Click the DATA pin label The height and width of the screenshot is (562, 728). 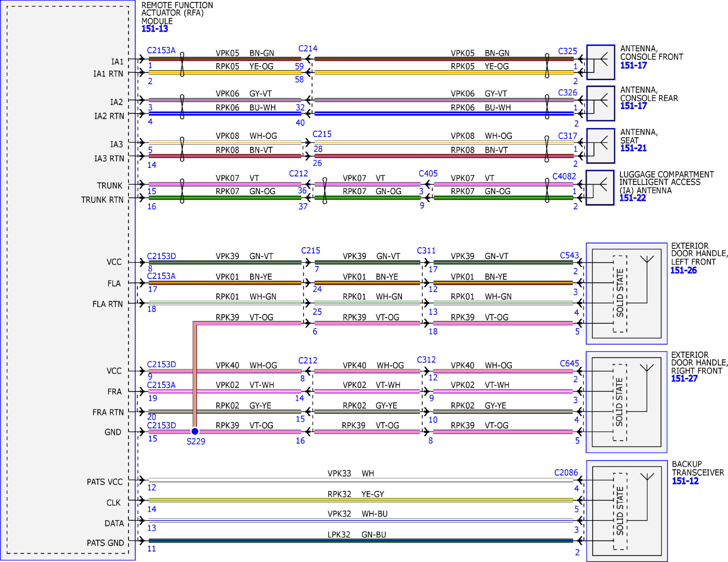coord(114,523)
